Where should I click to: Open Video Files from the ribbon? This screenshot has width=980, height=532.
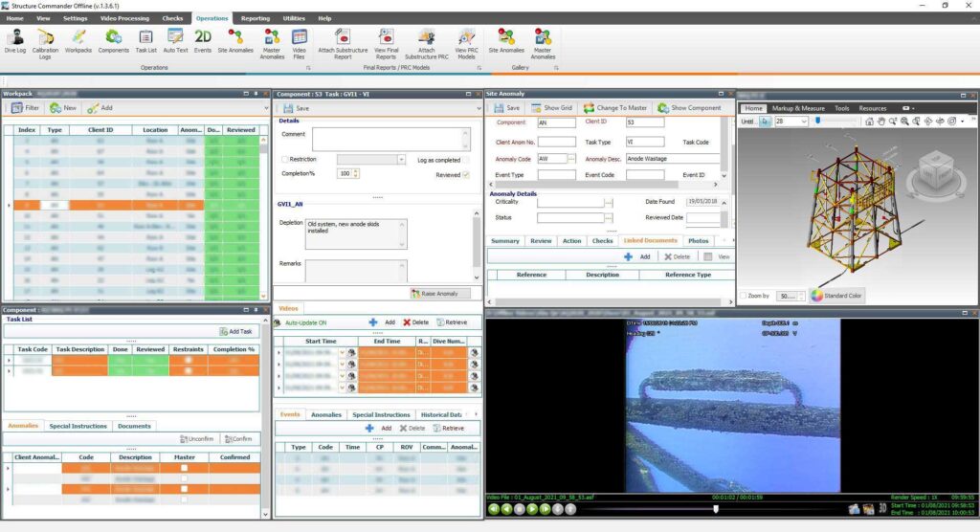coord(299,40)
